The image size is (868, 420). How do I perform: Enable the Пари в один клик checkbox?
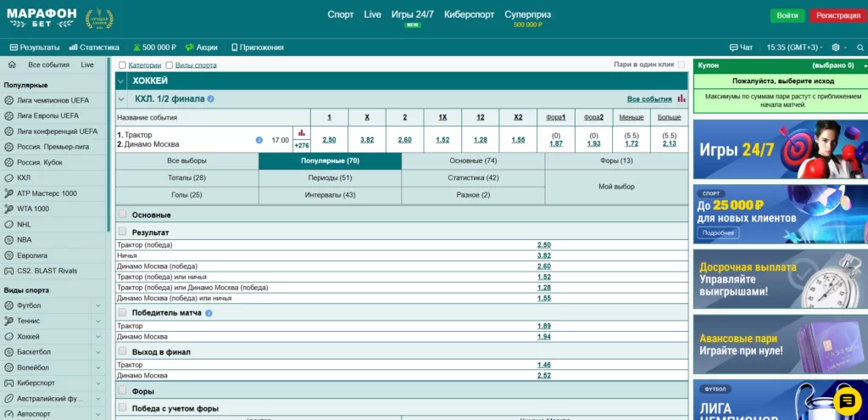[x=681, y=64]
